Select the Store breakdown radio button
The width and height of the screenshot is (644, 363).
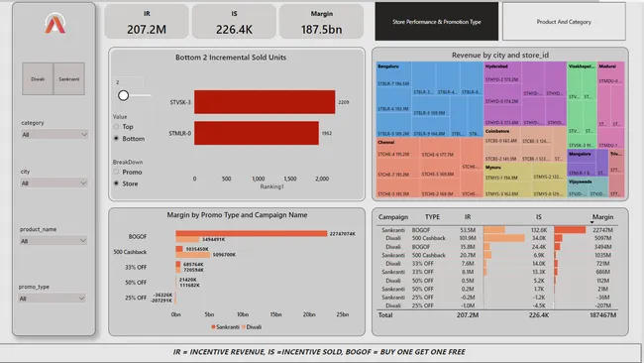coord(116,183)
